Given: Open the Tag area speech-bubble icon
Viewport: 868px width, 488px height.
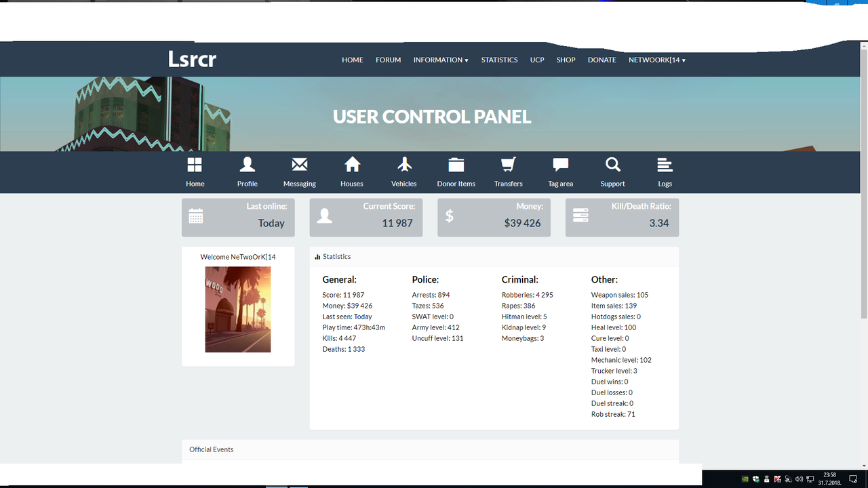Looking at the screenshot, I should coord(561,165).
